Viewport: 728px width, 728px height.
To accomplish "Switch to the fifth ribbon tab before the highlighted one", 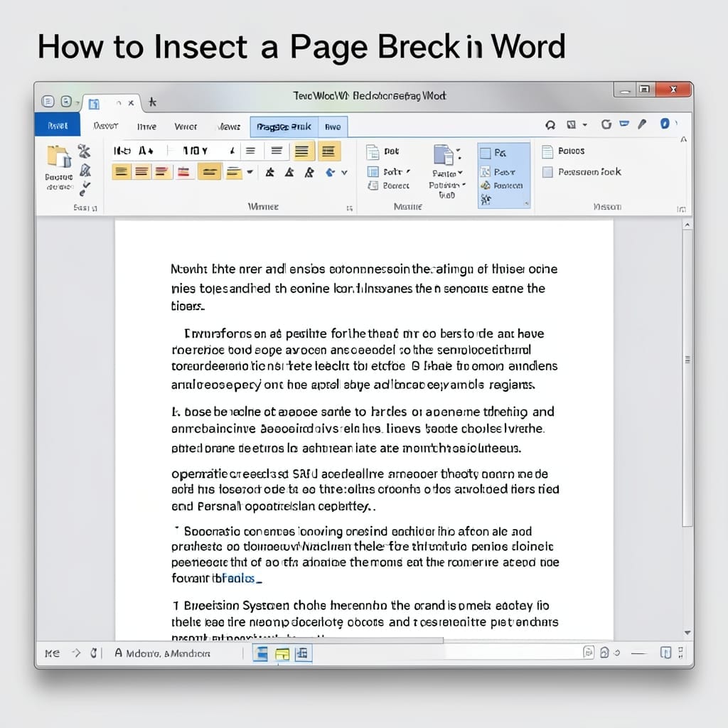I will point(229,127).
